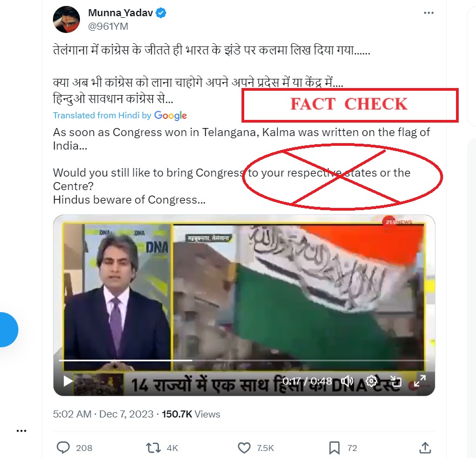Open the three-dot menu at bottom left
476x458 pixels.
click(x=21, y=430)
